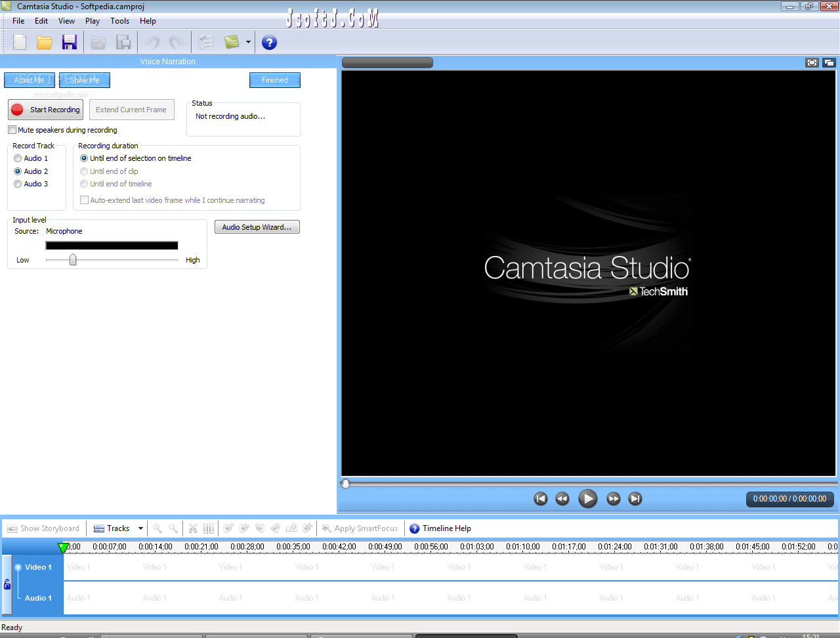Click the split clip icon
This screenshot has width=840, height=638.
click(209, 528)
